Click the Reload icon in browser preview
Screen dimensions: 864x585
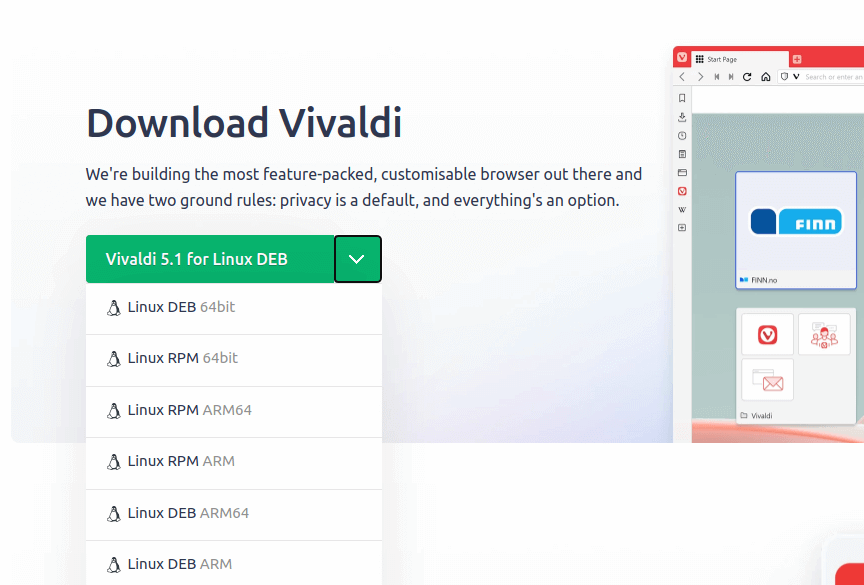coord(747,77)
